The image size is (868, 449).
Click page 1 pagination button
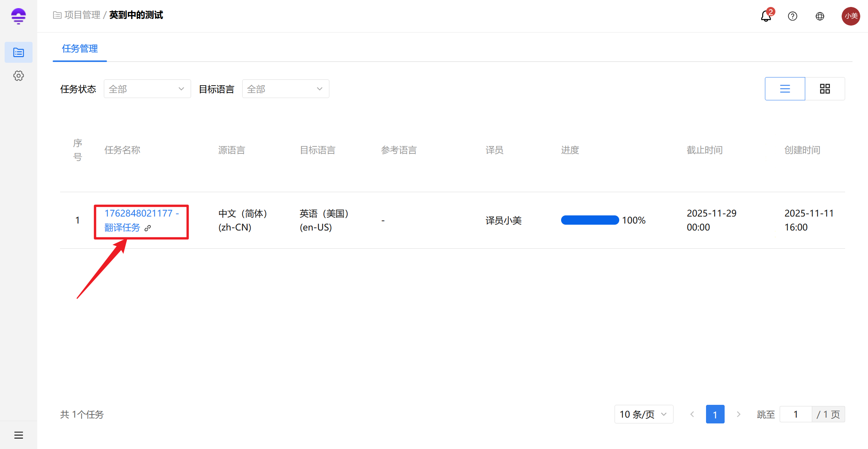click(715, 414)
